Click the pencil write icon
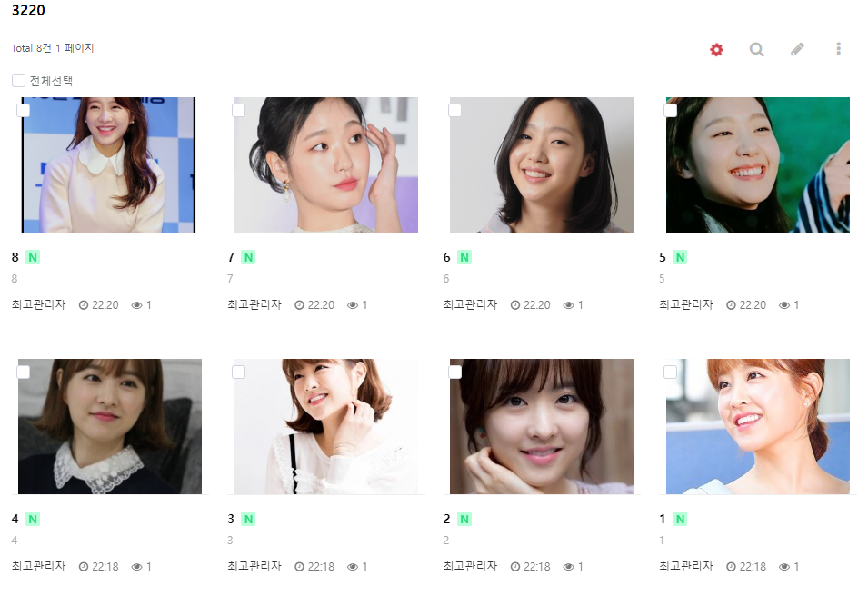Viewport: 868px width, 596px height. 797,49
